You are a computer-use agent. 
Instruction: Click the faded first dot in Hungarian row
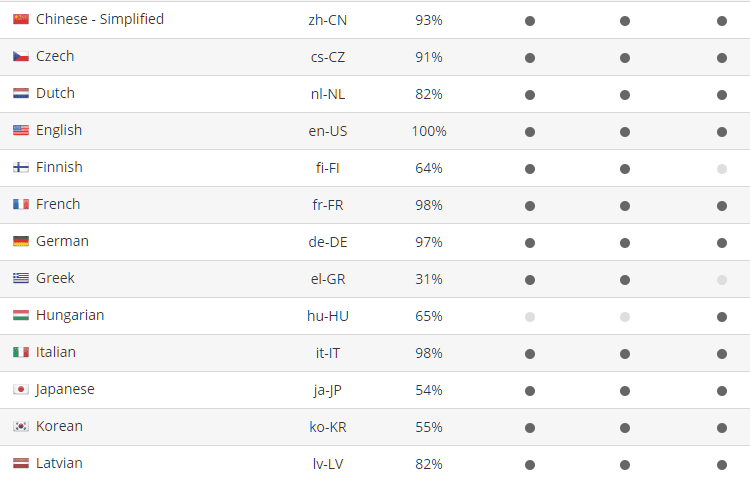click(529, 317)
